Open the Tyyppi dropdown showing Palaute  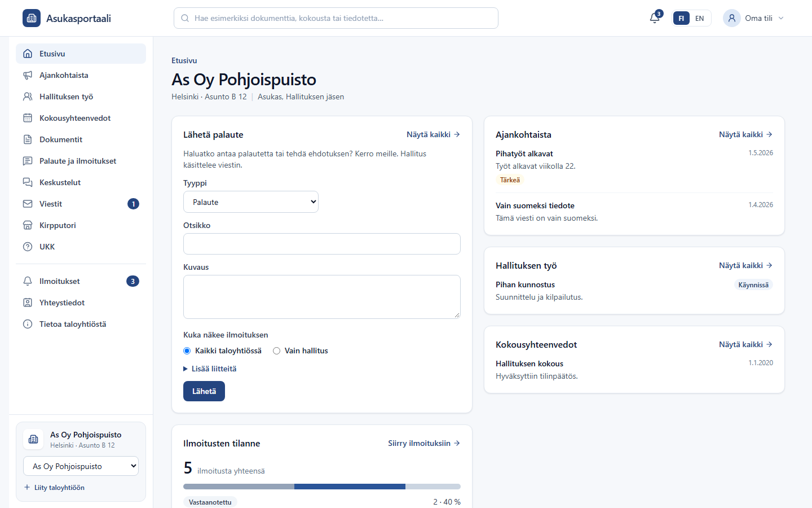click(251, 202)
